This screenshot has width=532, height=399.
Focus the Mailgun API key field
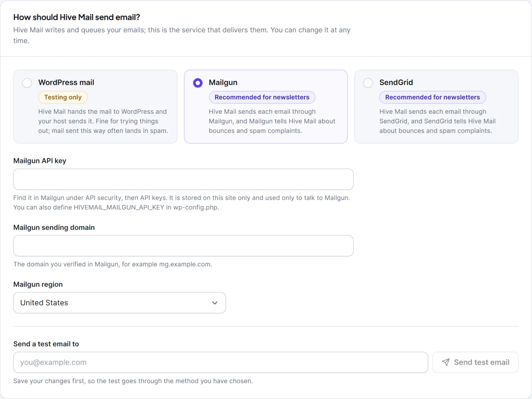(183, 179)
